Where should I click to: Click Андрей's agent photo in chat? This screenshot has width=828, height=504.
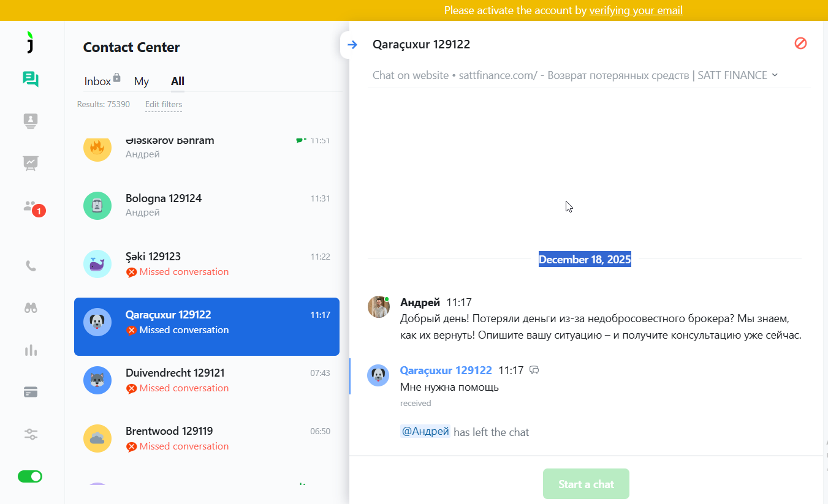tap(378, 307)
